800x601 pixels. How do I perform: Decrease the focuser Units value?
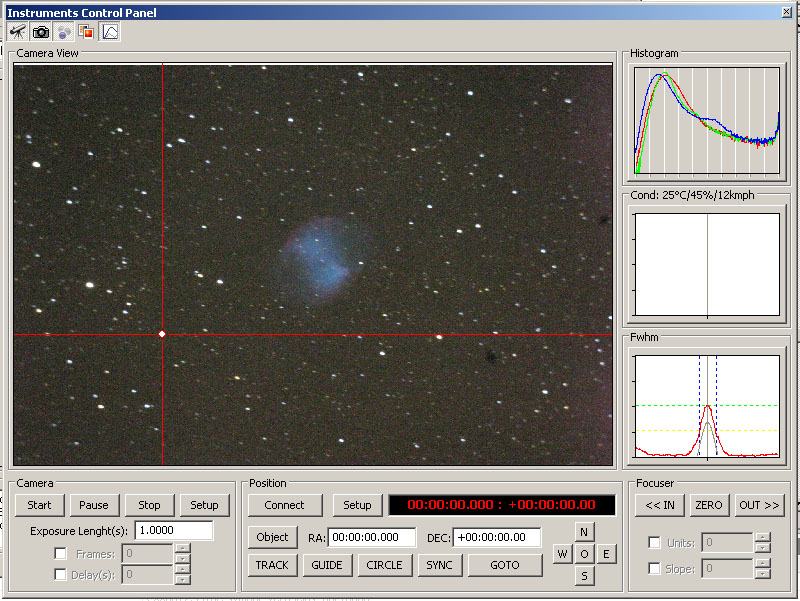click(762, 547)
